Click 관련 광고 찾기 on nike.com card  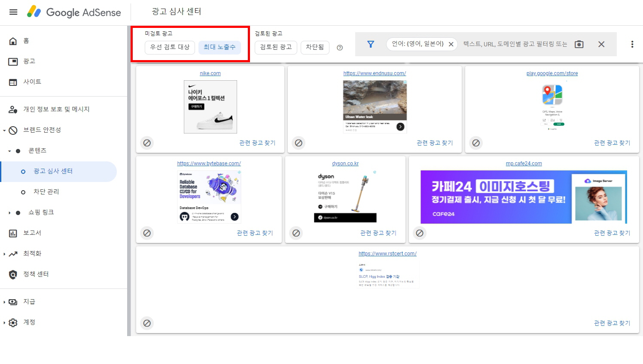(x=257, y=143)
